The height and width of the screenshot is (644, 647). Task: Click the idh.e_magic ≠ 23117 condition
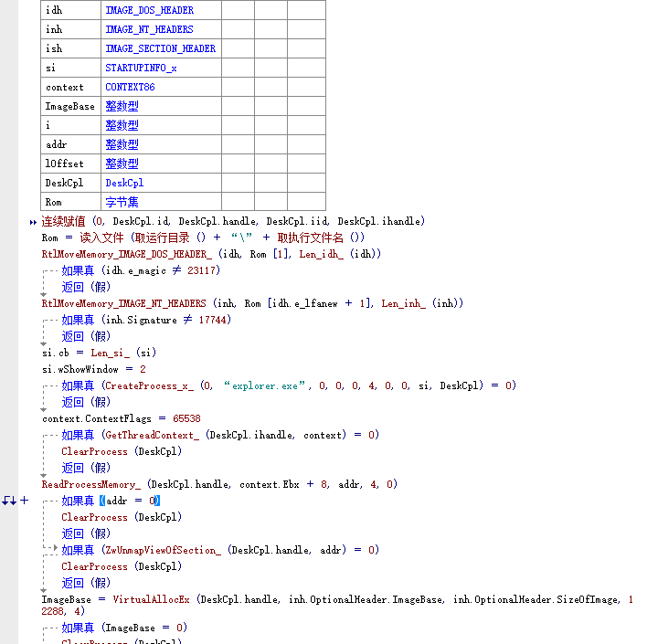[x=161, y=270]
